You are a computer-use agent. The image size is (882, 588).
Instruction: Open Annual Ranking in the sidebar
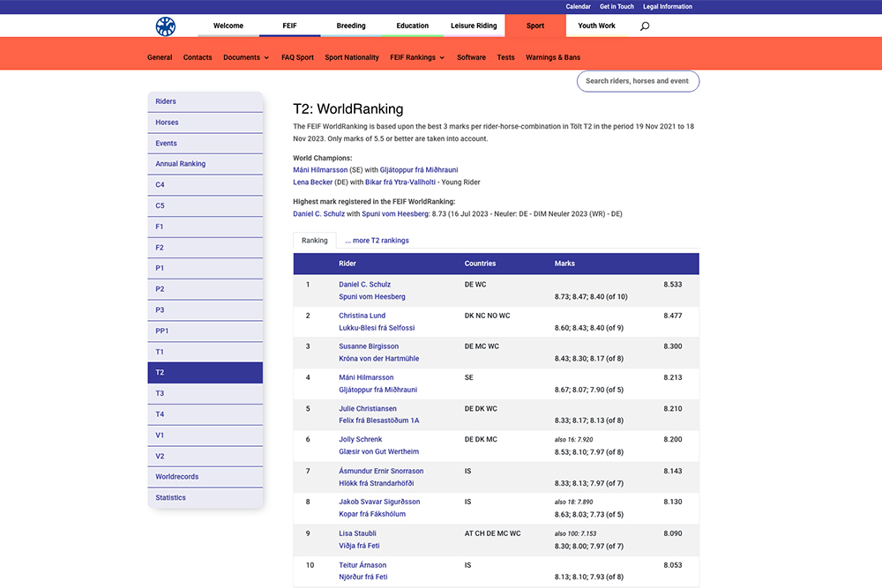[206, 164]
